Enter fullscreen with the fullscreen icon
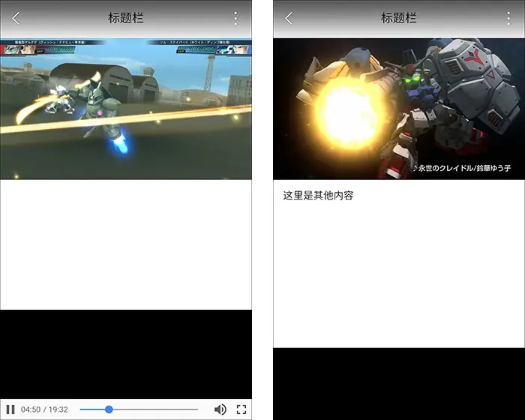Image resolution: width=525 pixels, height=420 pixels. click(241, 409)
